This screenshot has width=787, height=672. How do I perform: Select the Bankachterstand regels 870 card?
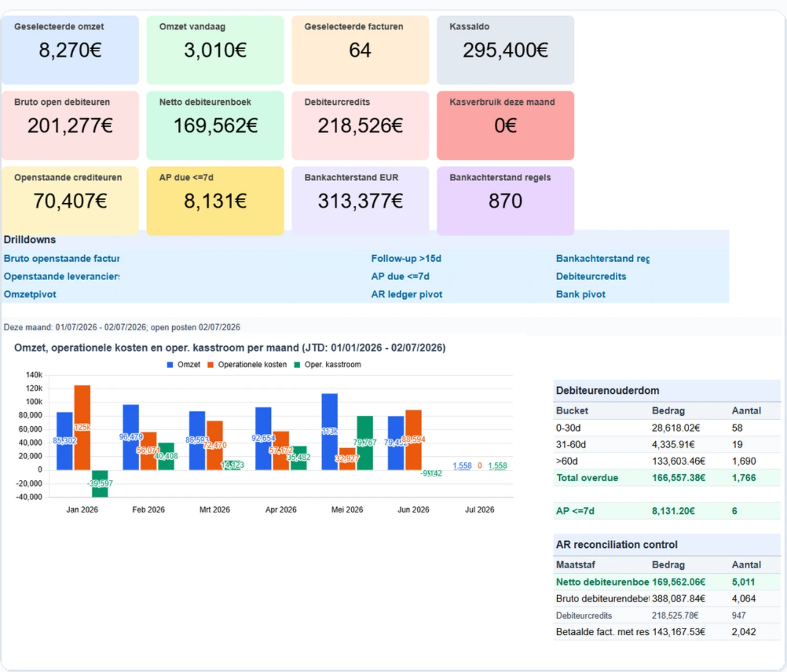click(x=505, y=201)
